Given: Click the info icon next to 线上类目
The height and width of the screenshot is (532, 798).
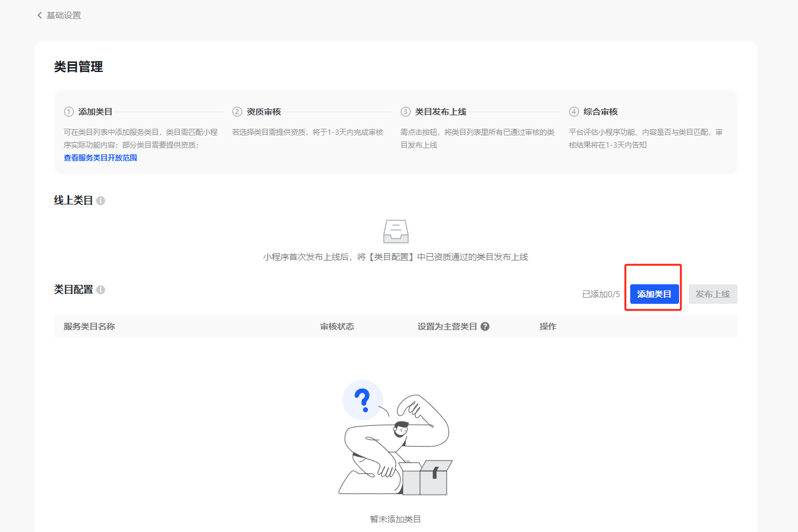Looking at the screenshot, I should tap(101, 201).
